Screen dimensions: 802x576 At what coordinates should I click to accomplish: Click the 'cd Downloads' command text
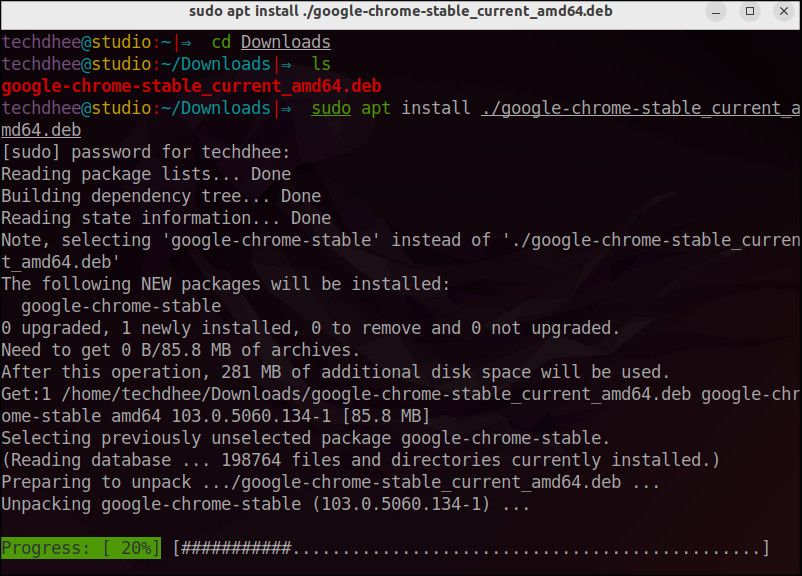(271, 42)
